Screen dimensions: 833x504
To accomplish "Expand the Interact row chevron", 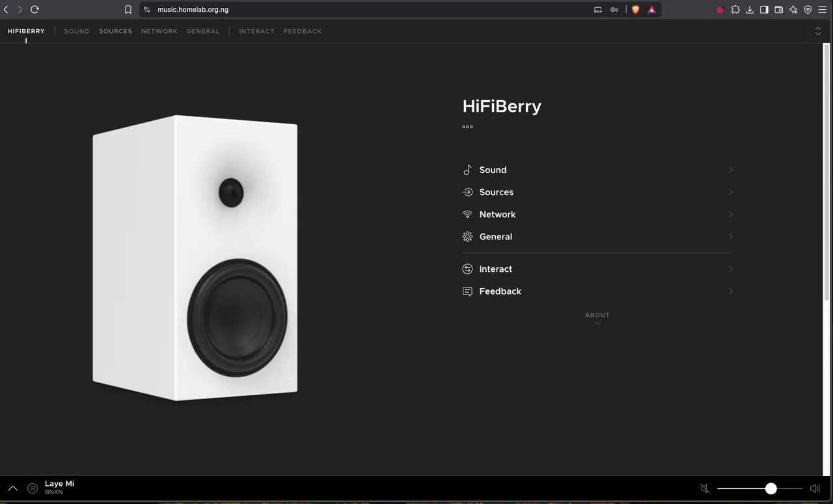I will point(731,269).
